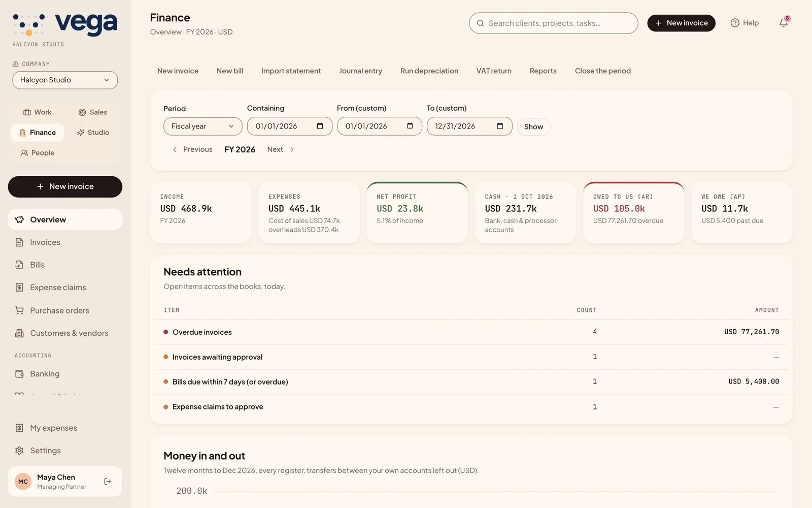Open Import statement action
Image resolution: width=812 pixels, height=508 pixels.
291,71
